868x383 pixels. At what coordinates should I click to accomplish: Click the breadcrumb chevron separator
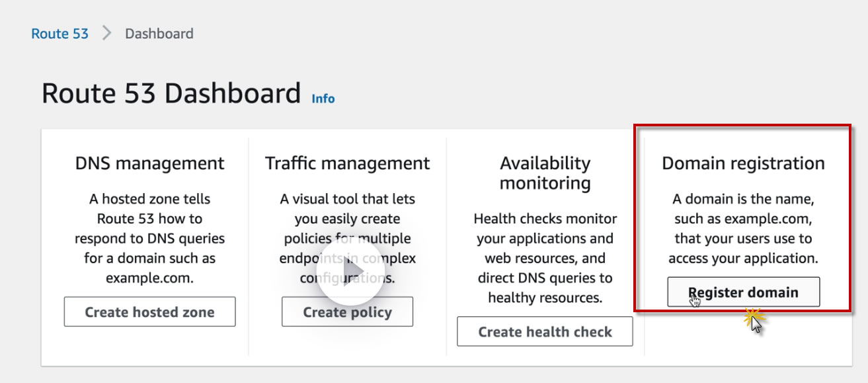coord(107,34)
